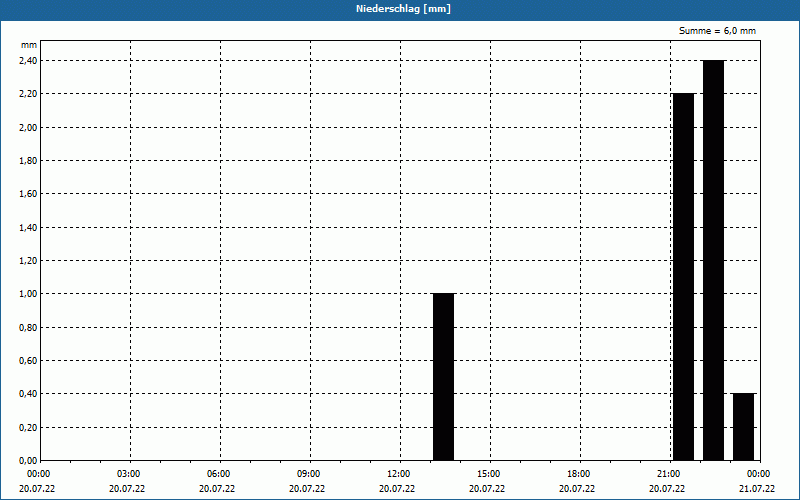Click the 2,20 y-axis label
The image size is (800, 500).
pos(28,94)
